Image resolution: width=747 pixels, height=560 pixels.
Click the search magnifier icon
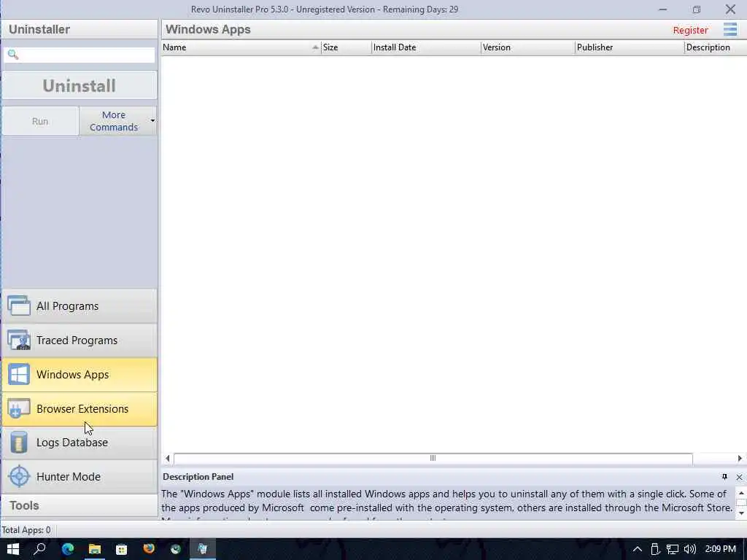[13, 55]
